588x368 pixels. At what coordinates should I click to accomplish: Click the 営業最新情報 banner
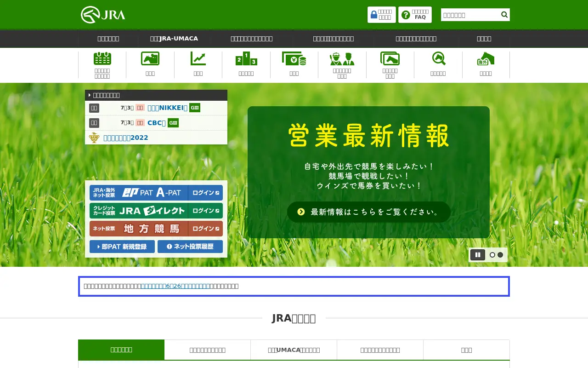pos(368,172)
